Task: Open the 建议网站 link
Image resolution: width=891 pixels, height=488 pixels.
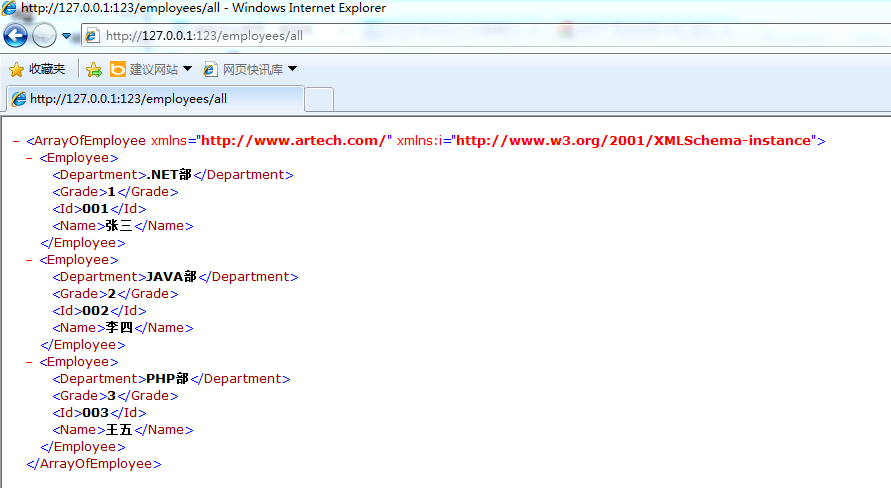Action: click(x=153, y=69)
